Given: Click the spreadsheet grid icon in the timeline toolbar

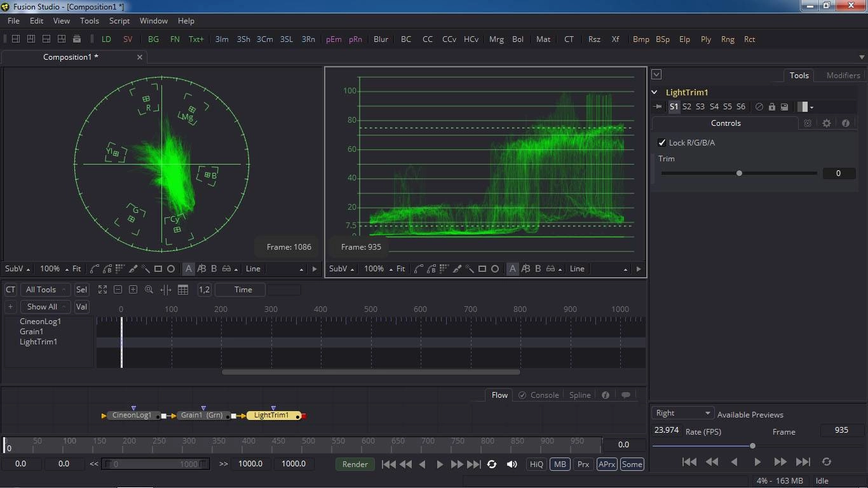Looking at the screenshot, I should pyautogui.click(x=183, y=290).
